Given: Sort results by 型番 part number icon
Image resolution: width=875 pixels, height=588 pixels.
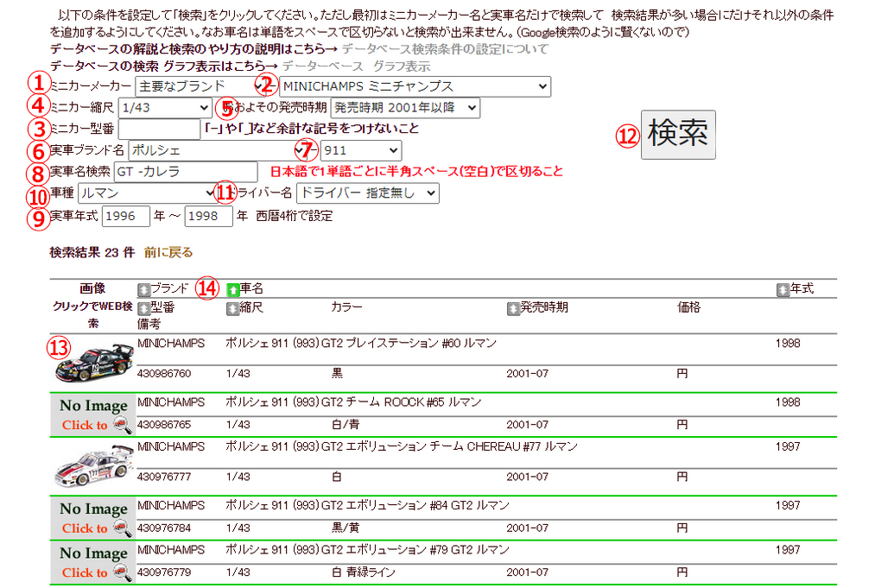Looking at the screenshot, I should point(144,308).
